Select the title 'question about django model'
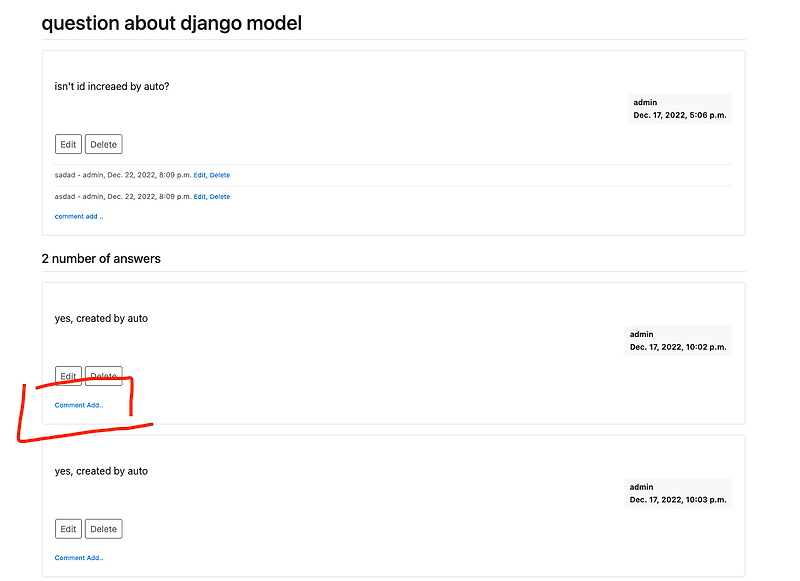This screenshot has height=581, width=800. [x=170, y=22]
